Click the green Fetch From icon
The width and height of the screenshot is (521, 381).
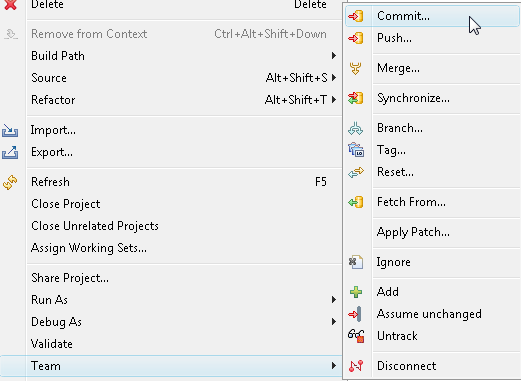[x=356, y=202]
